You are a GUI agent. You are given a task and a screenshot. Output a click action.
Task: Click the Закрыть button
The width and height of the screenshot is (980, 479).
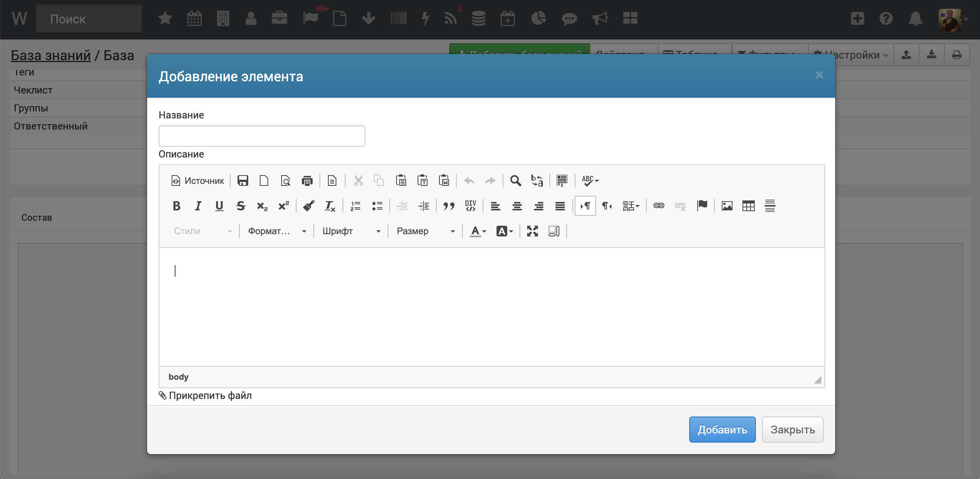tap(792, 430)
